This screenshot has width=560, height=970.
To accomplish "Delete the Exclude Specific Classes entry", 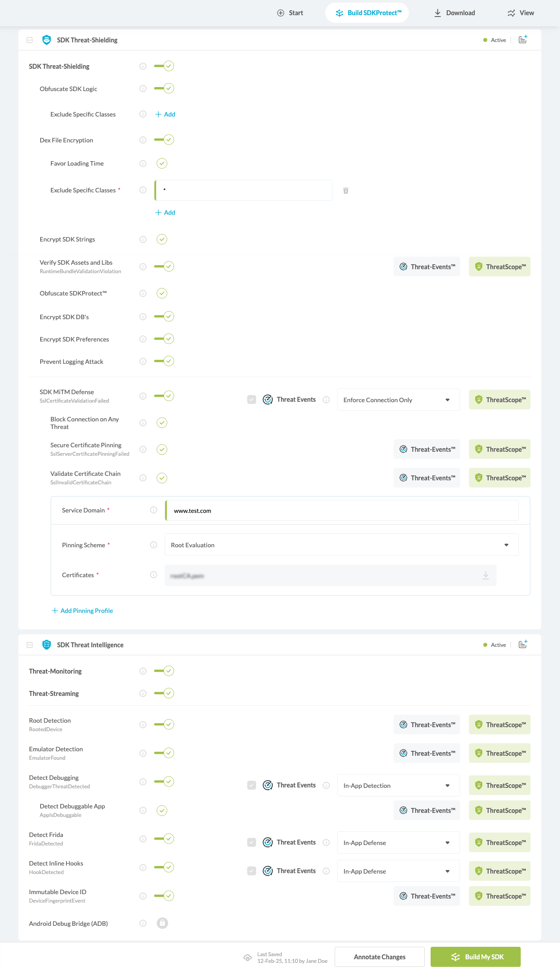I will click(x=346, y=190).
